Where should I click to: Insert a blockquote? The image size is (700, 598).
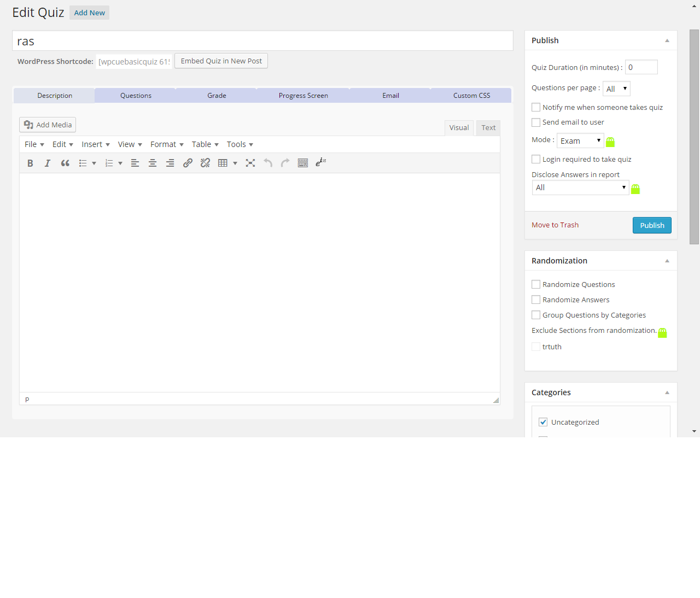[x=65, y=163]
